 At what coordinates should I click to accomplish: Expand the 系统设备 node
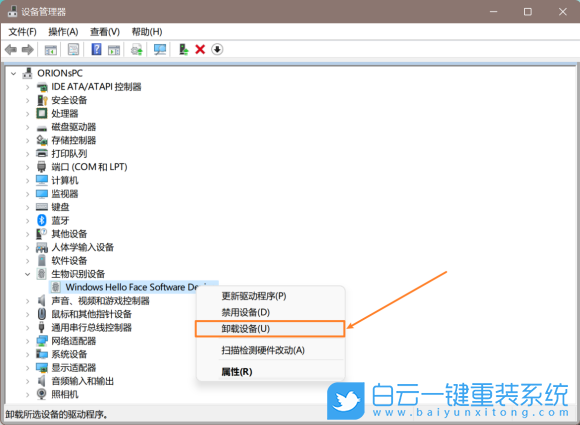point(27,354)
